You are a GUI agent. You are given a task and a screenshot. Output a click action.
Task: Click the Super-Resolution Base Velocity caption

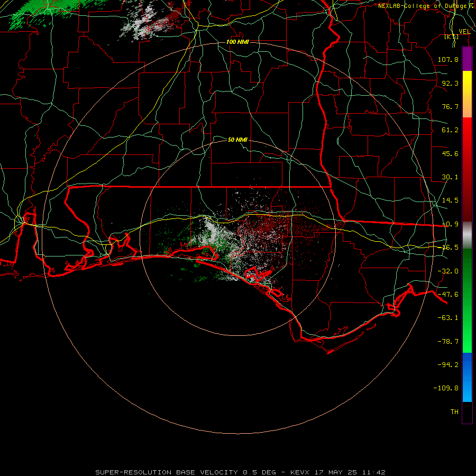pyautogui.click(x=241, y=472)
